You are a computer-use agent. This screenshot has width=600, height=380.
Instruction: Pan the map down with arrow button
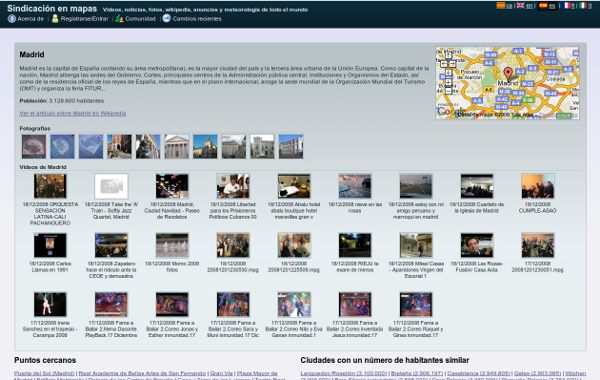point(448,72)
